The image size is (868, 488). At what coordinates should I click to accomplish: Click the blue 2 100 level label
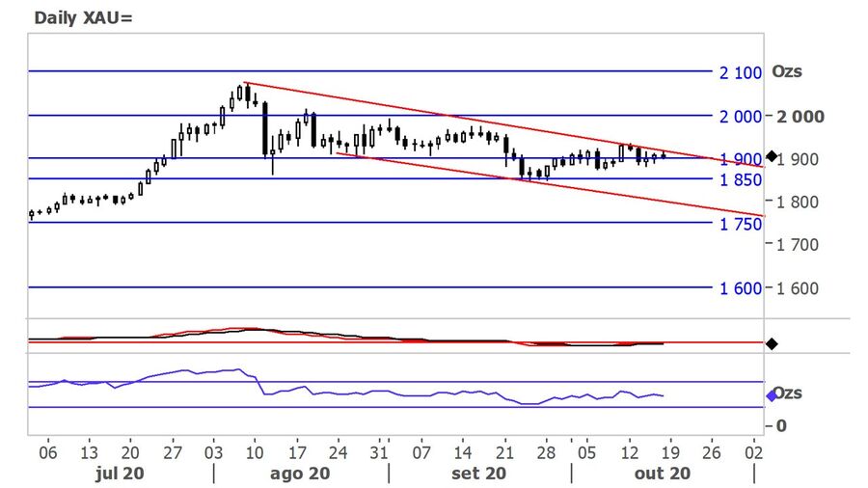click(740, 72)
